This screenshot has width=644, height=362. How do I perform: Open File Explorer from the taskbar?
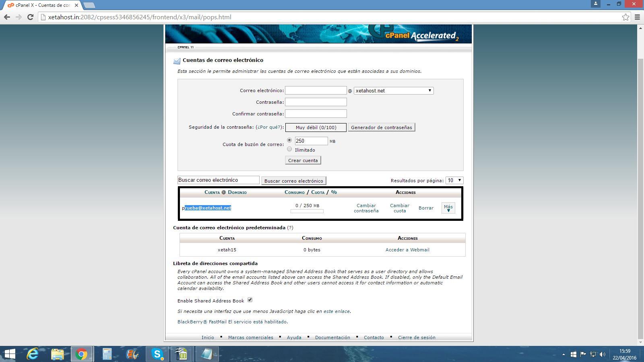click(x=58, y=354)
